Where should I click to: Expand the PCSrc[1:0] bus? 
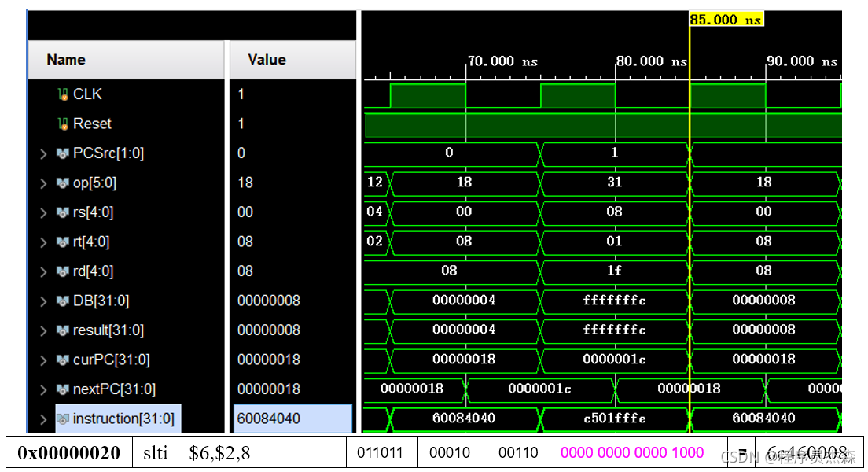[x=43, y=154]
